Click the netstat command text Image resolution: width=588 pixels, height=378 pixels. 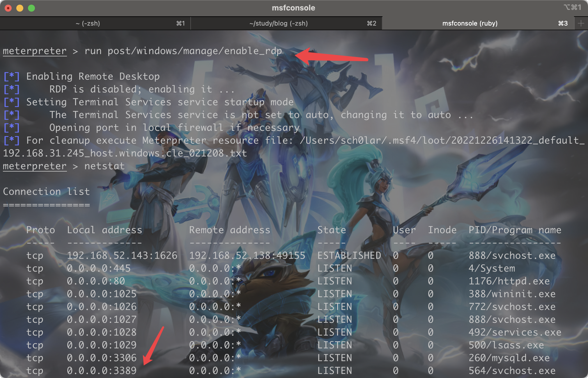105,166
